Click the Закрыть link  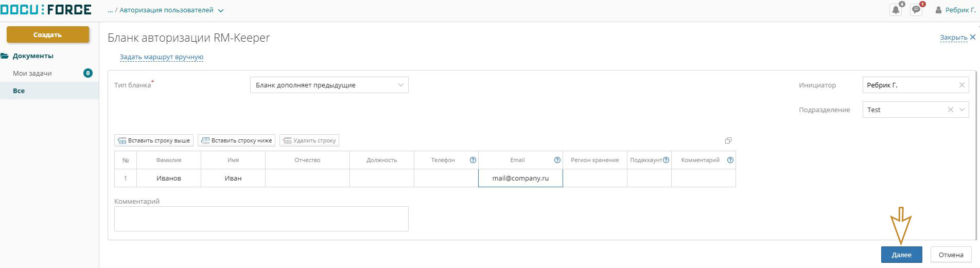[x=954, y=38]
